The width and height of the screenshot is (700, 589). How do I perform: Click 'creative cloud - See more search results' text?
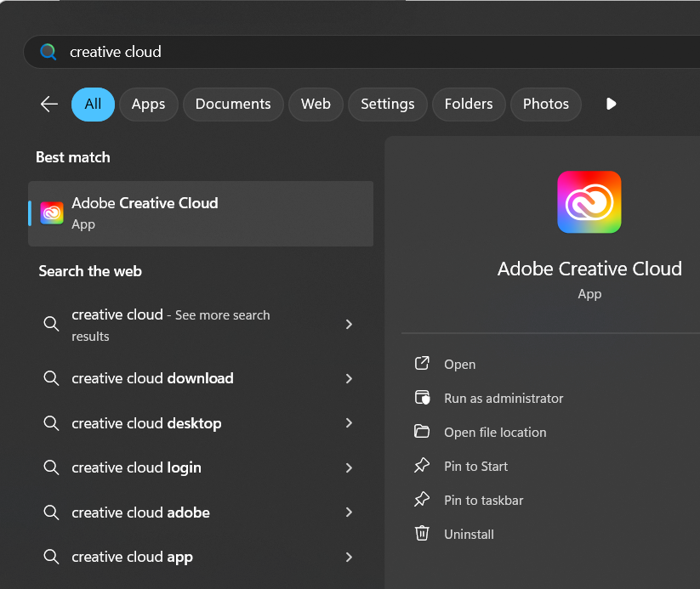171,326
